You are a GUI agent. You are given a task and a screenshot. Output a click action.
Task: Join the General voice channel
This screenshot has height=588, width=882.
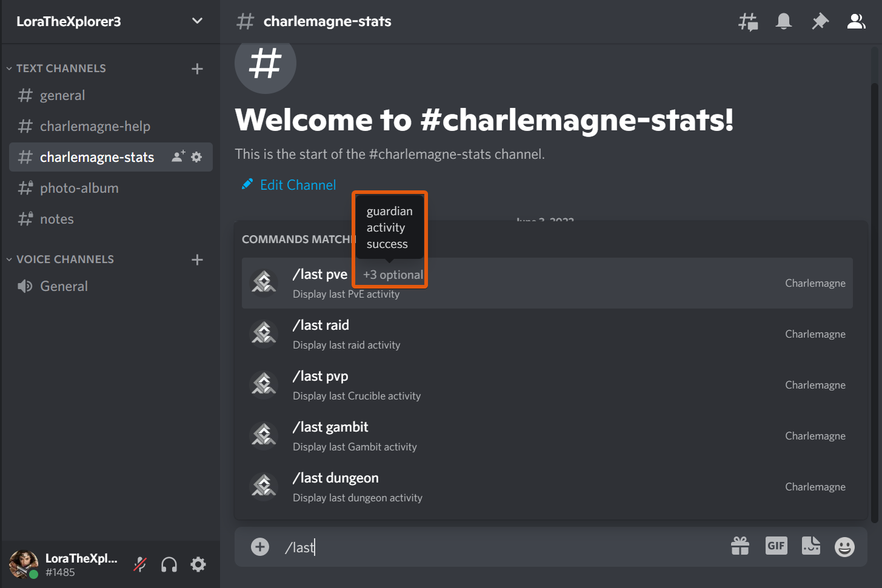pyautogui.click(x=110, y=287)
